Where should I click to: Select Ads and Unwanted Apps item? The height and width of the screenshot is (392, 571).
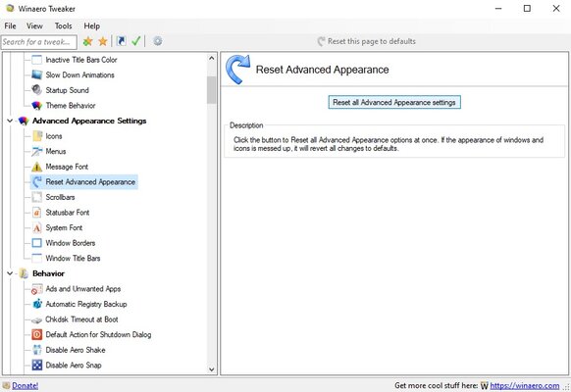point(77,289)
